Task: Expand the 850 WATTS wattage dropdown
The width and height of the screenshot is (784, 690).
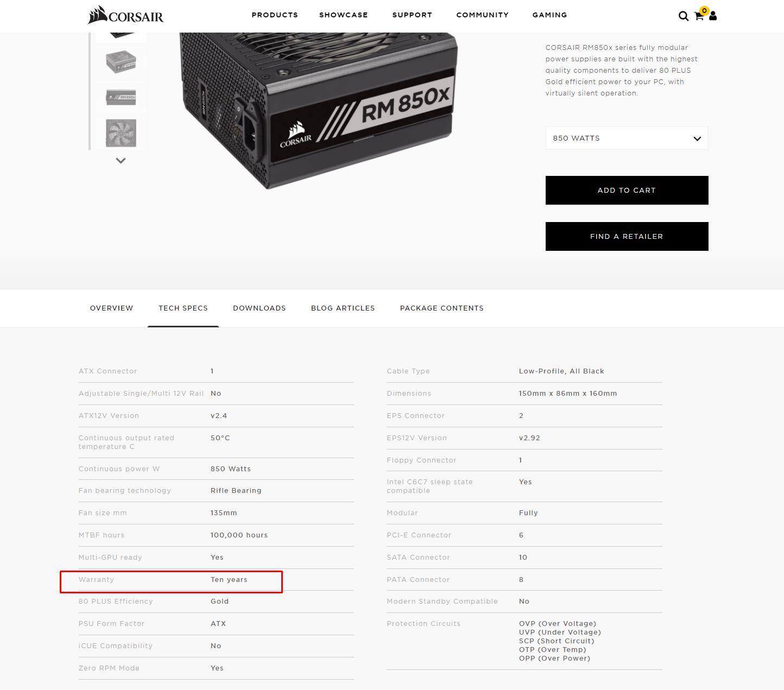Action: point(627,138)
